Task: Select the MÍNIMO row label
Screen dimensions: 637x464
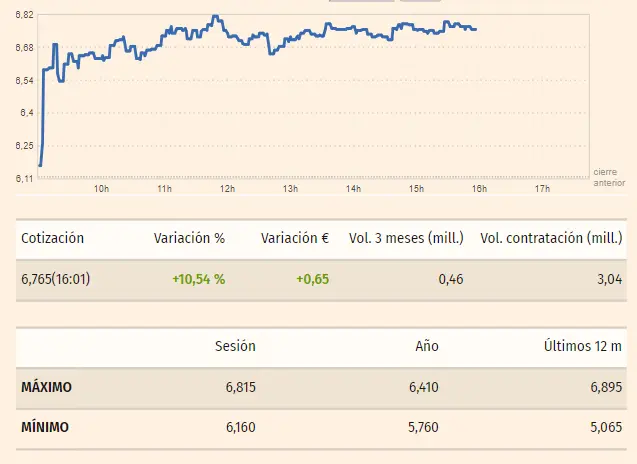Action: pos(45,427)
